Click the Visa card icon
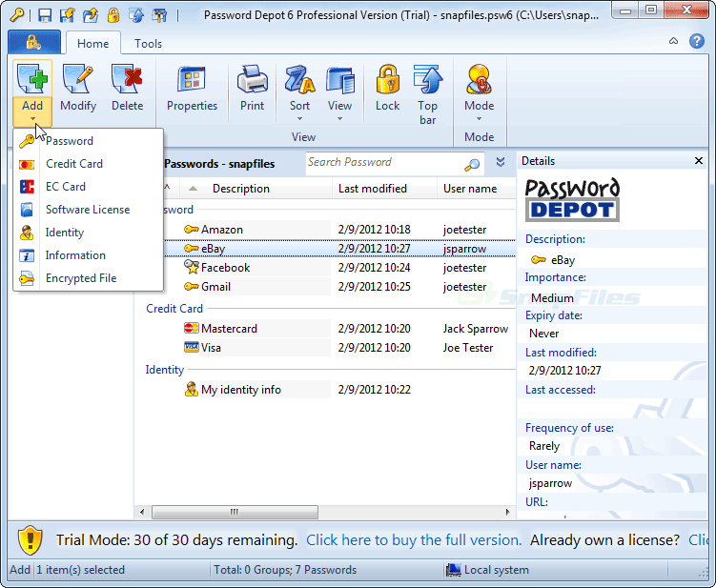Screen dimensions: 716x588 click(192, 347)
